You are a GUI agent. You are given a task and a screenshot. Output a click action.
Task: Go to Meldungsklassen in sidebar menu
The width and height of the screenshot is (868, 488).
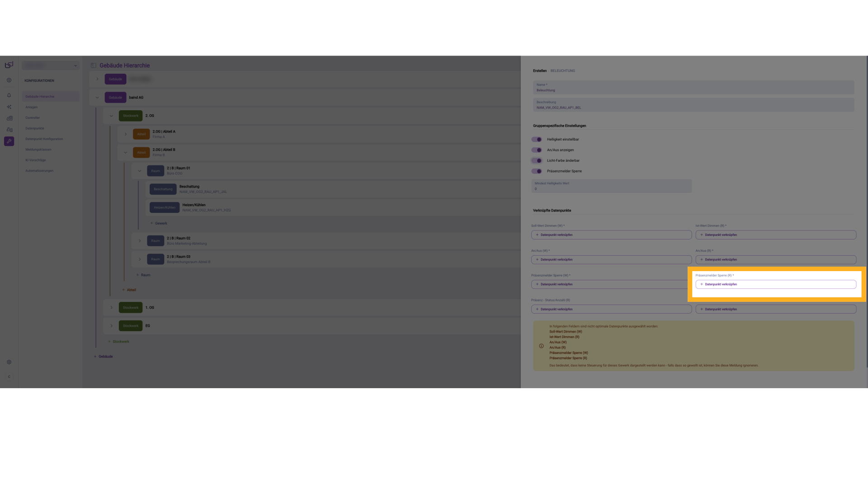tap(38, 150)
